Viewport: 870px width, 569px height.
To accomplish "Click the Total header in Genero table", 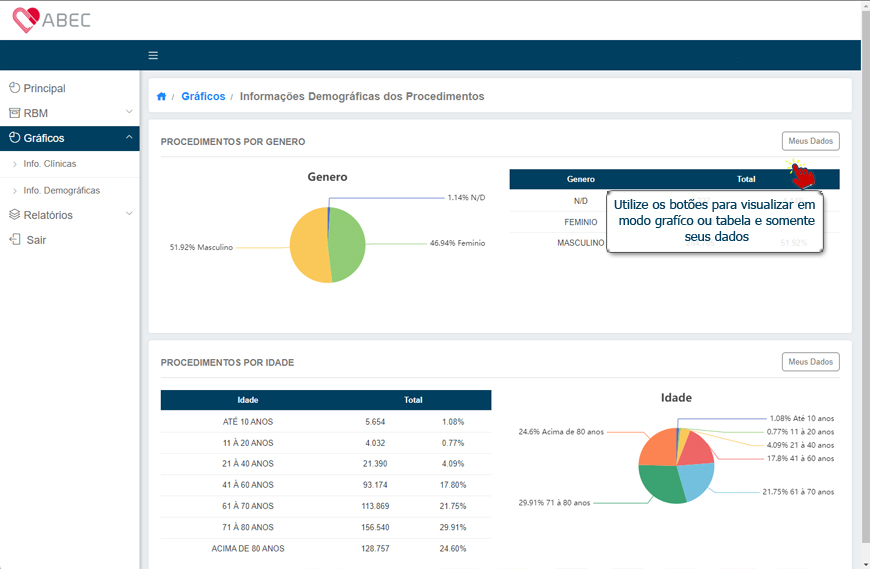I will click(x=746, y=179).
